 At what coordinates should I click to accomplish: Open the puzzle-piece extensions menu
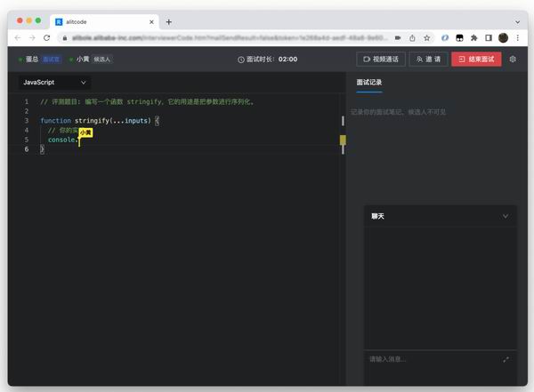(473, 38)
